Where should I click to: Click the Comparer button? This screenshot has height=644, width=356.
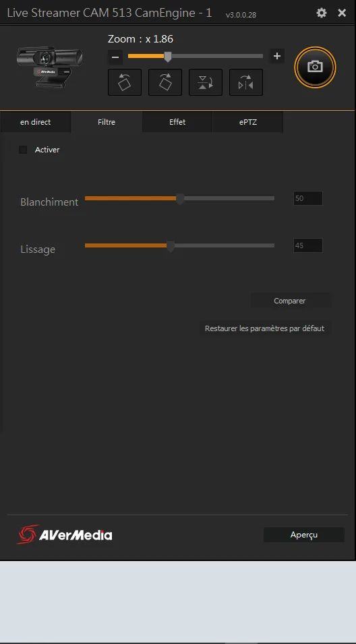[290, 301]
